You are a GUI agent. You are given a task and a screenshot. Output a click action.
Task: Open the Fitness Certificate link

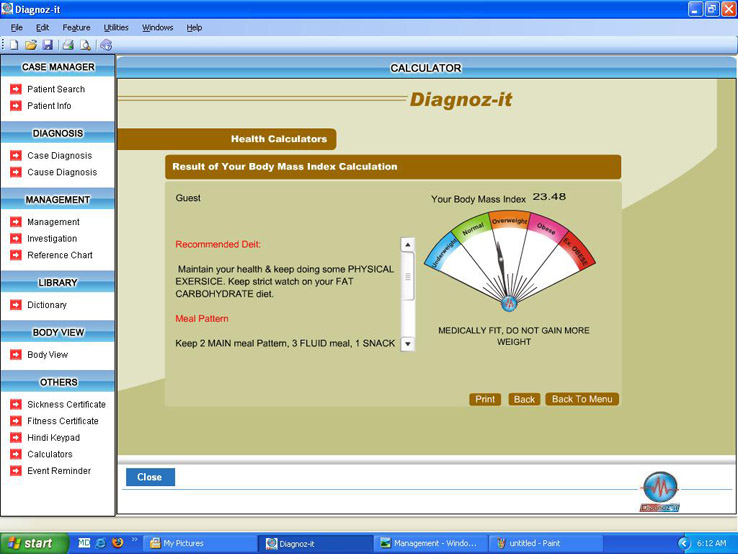point(63,421)
